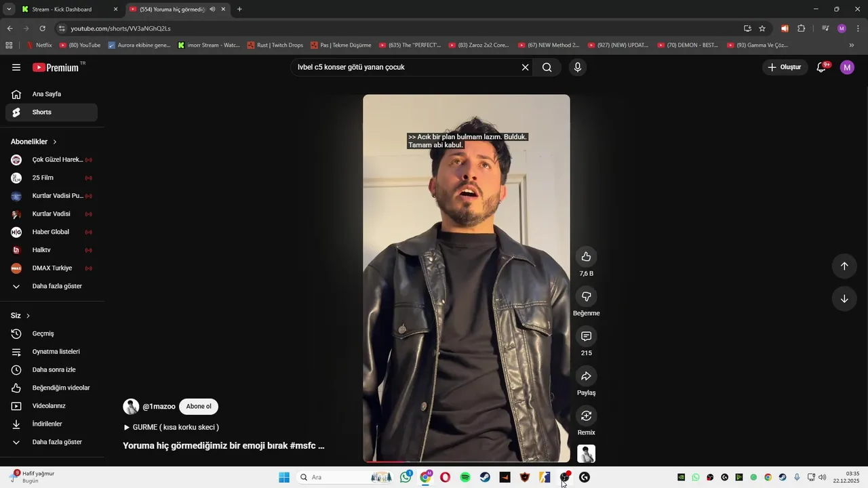
Task: Select Shorts in the sidebar
Action: click(52, 113)
